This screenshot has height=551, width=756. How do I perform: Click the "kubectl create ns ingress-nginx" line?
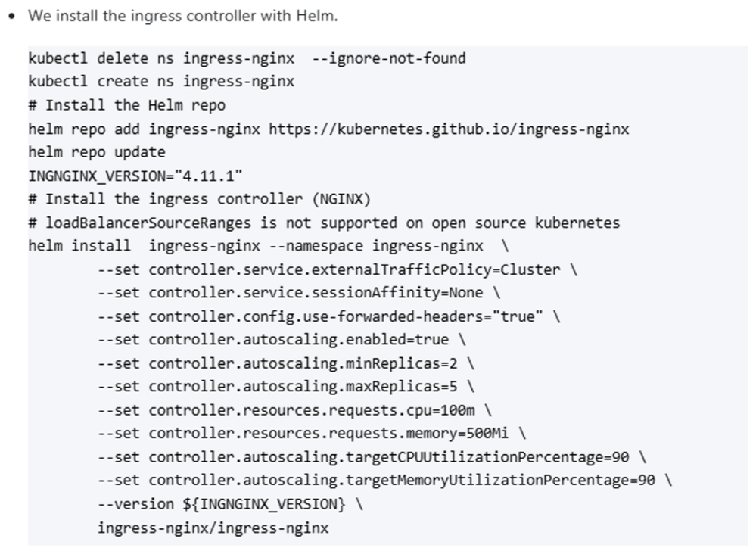[161, 82]
